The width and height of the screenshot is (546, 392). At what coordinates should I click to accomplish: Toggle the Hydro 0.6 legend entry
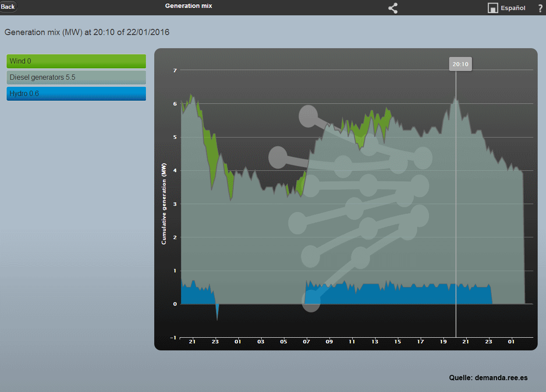(76, 94)
